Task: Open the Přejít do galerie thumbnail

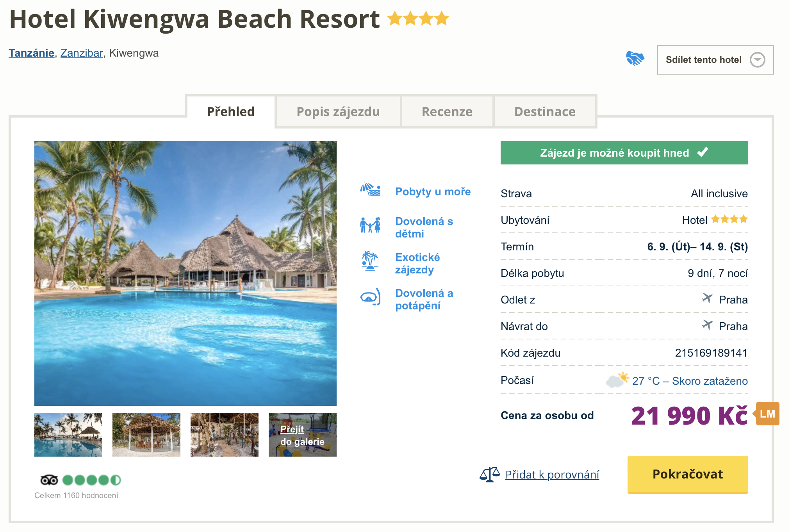Action: click(x=302, y=435)
